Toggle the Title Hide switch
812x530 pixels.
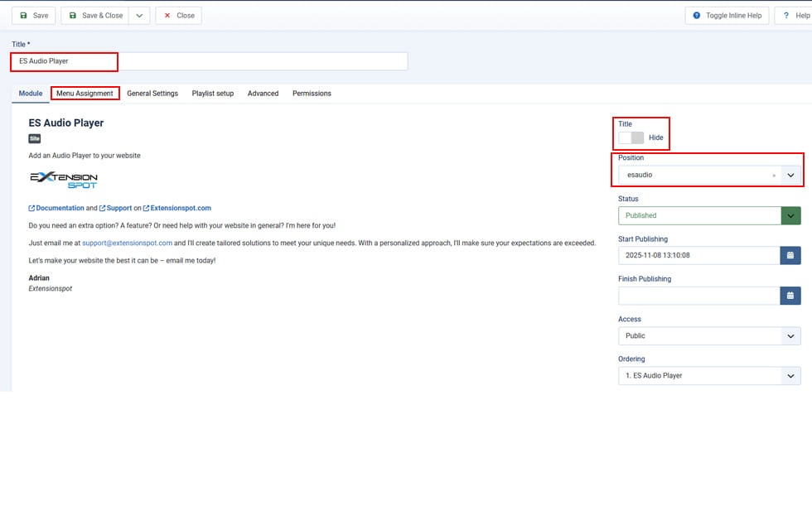point(631,137)
